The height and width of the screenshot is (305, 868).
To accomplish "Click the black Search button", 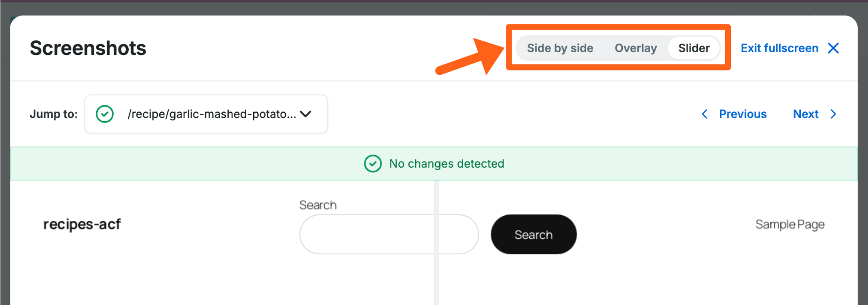I will coord(534,235).
